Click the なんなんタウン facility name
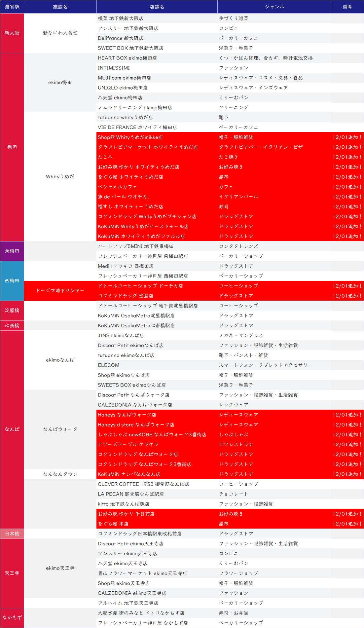This screenshot has height=628, width=364. point(60,474)
